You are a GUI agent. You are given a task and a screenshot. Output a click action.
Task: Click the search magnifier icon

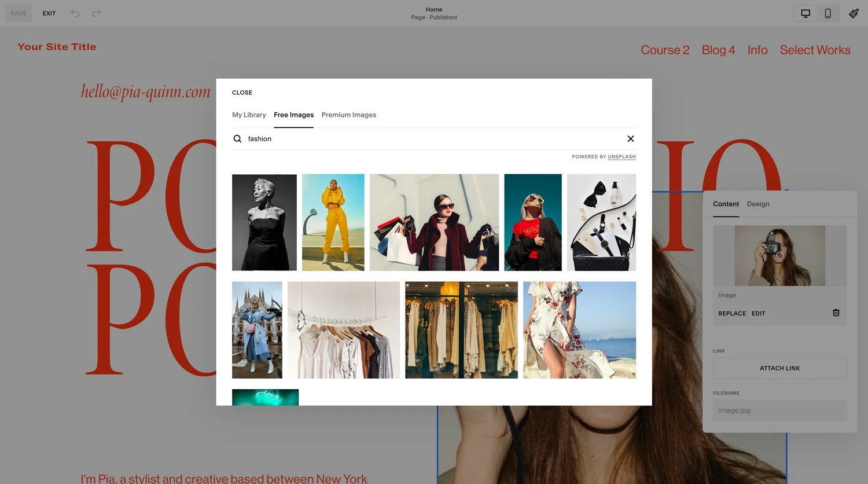[237, 139]
